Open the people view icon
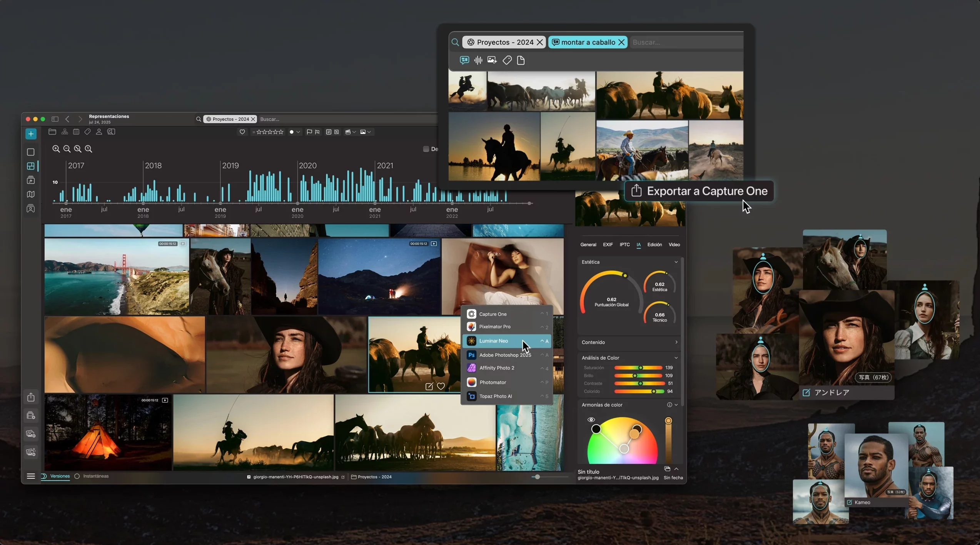 click(x=99, y=132)
